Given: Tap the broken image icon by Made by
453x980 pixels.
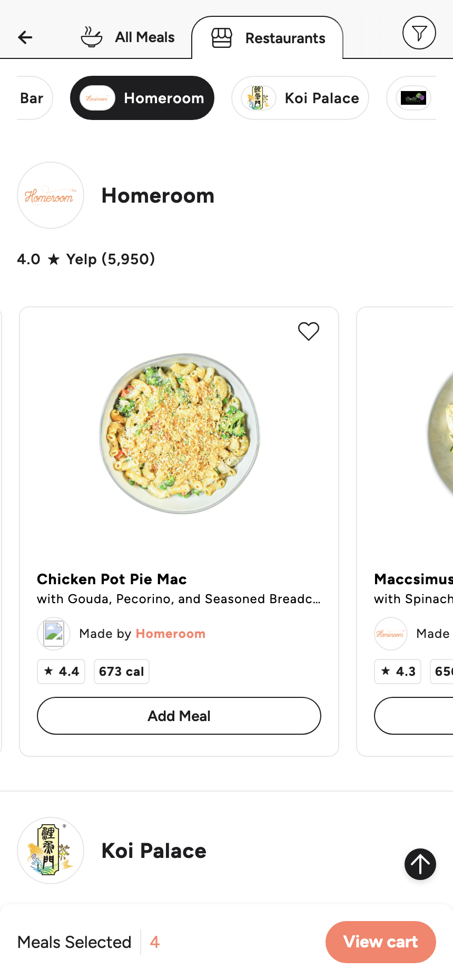Looking at the screenshot, I should (54, 634).
